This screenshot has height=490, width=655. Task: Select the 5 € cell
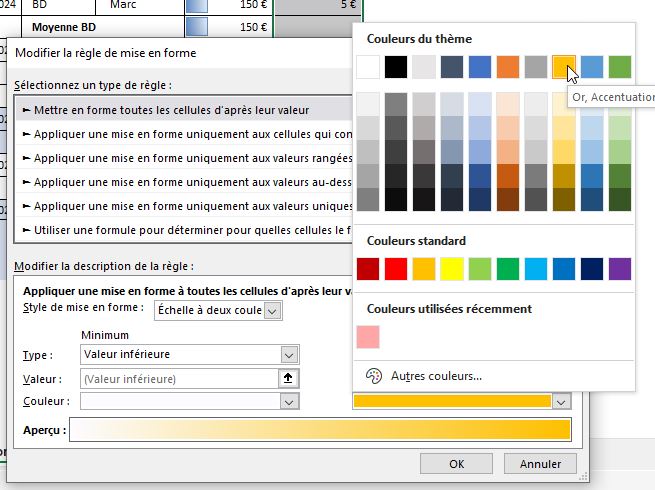318,6
